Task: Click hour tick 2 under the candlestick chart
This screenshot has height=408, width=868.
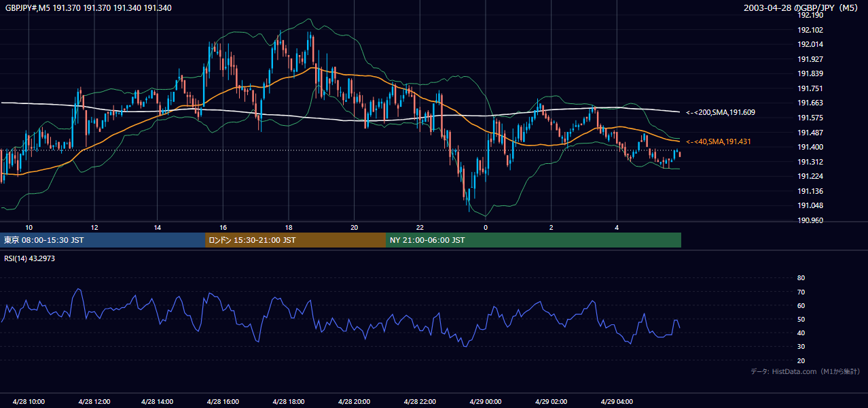Action: click(551, 227)
